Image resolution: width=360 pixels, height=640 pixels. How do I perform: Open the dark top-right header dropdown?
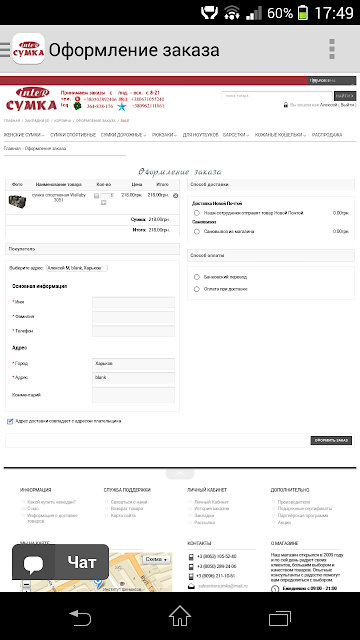pos(332,81)
